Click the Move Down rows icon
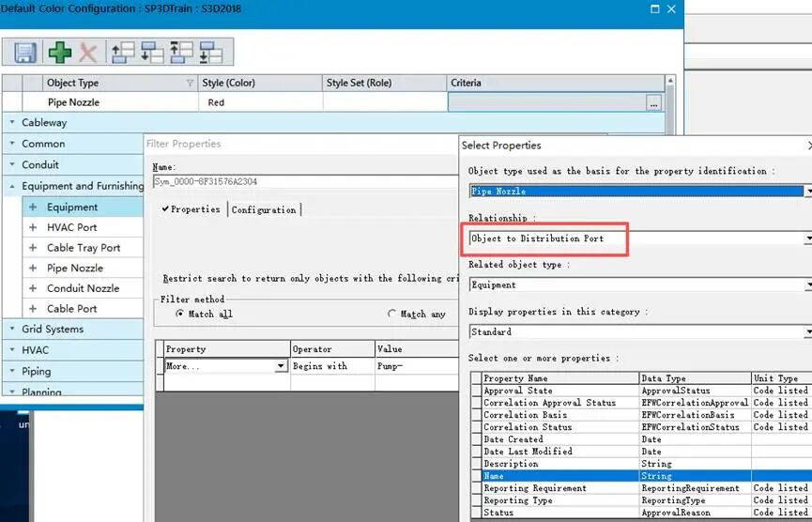The width and height of the screenshot is (812, 522). click(152, 53)
